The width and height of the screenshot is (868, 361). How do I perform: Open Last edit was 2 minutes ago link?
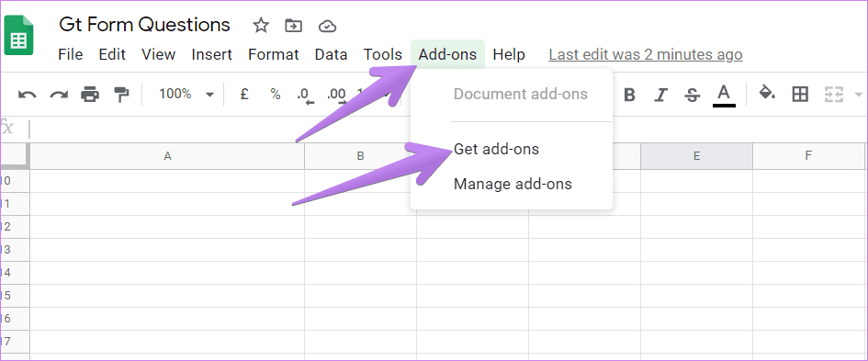(x=646, y=55)
